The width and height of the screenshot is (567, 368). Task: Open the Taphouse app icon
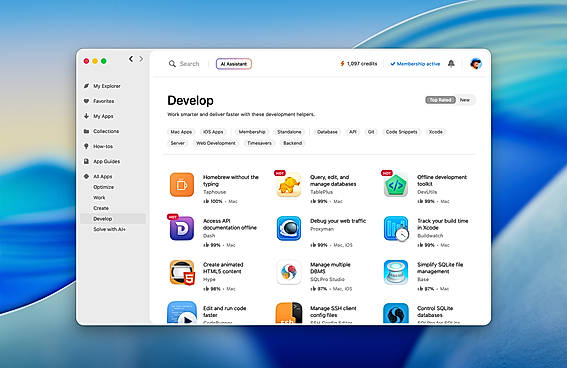pos(182,185)
